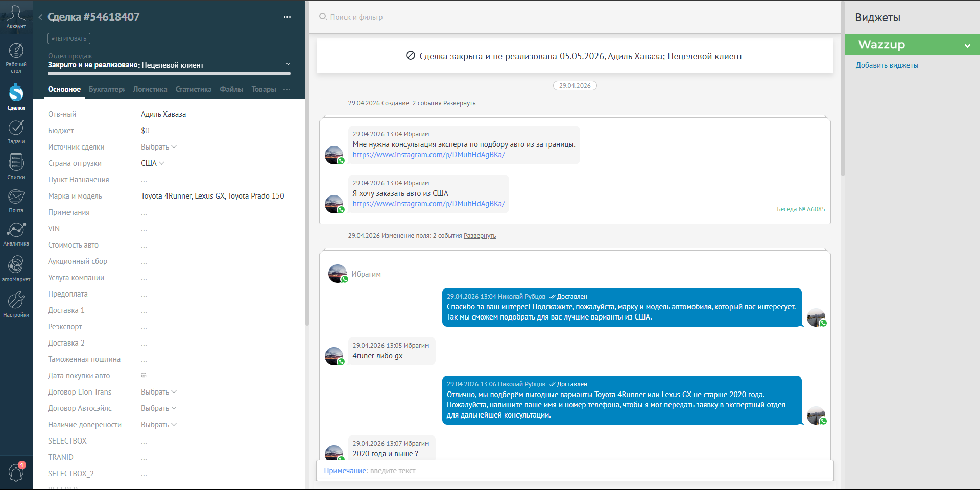
Task: Click the Поиск и фильтр search field
Action: click(356, 17)
